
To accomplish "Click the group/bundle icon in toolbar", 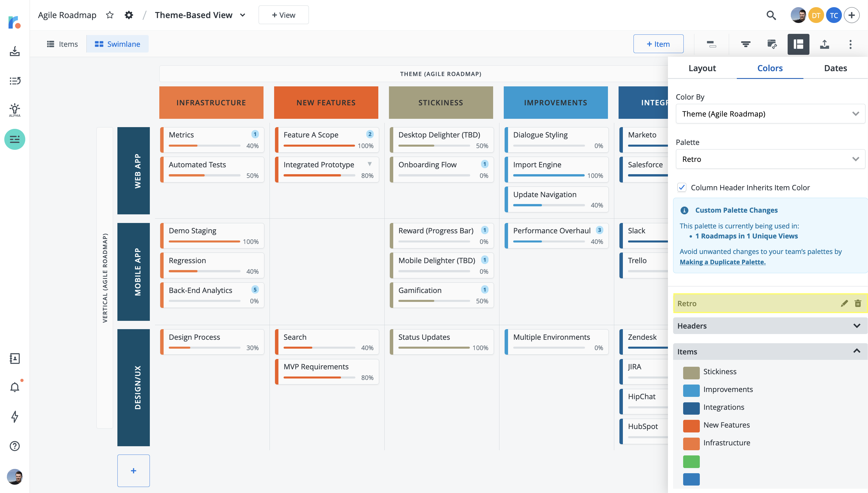I will (711, 44).
